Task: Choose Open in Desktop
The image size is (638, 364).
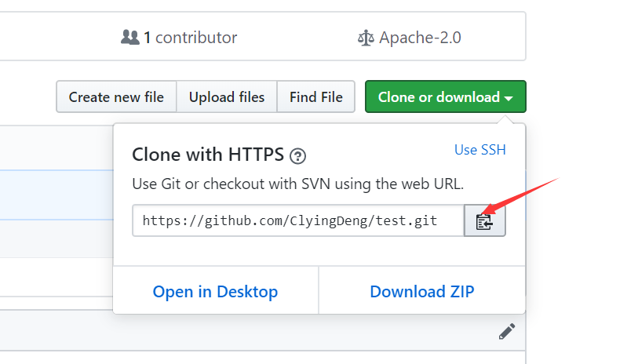Action: [215, 292]
